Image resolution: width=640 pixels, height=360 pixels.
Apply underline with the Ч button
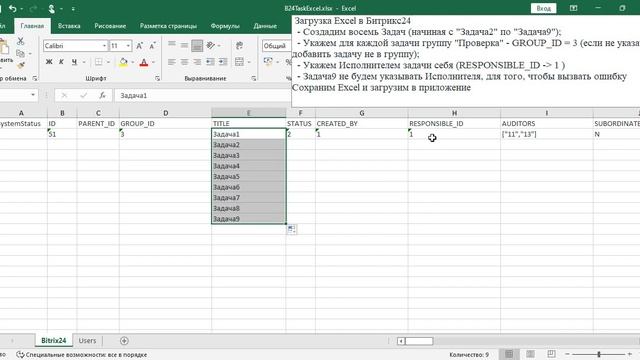[x=74, y=62]
